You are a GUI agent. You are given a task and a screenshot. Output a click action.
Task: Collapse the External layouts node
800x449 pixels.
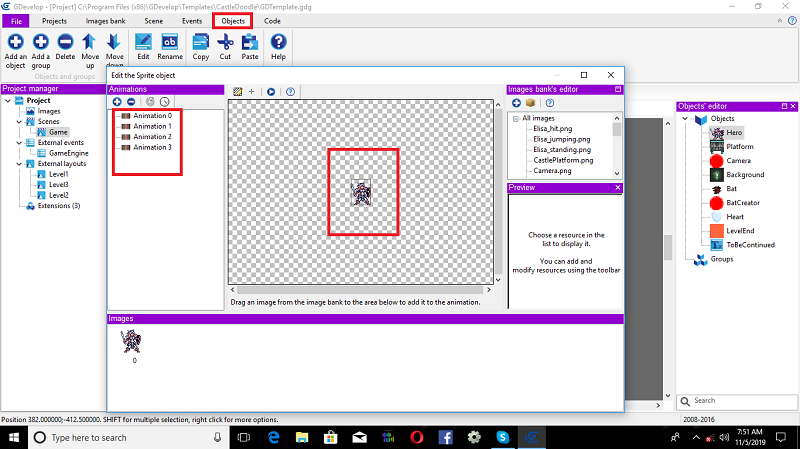tap(19, 164)
